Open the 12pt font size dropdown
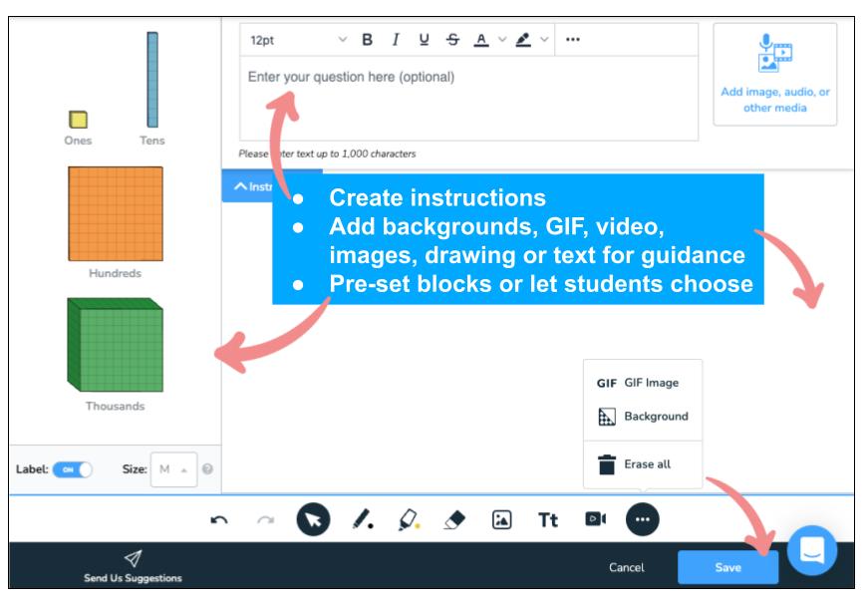Viewport: 868px width, 601px height. coord(298,40)
